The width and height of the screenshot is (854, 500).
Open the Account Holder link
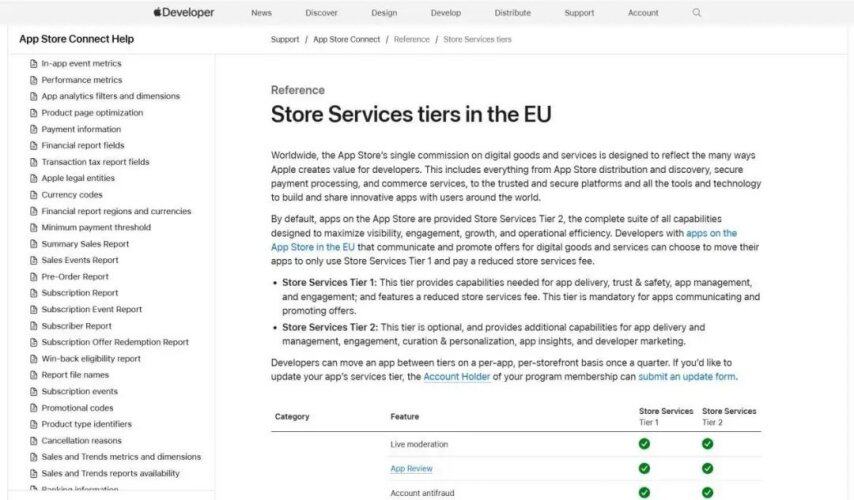[x=456, y=376]
